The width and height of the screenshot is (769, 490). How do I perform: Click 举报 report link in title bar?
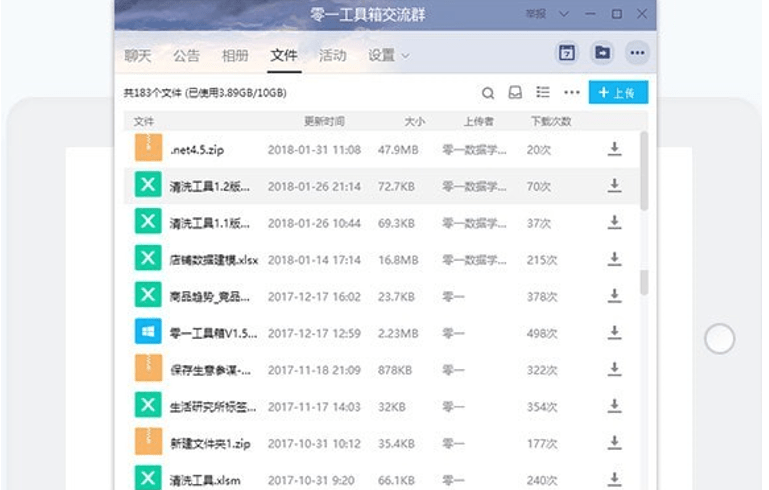click(535, 14)
